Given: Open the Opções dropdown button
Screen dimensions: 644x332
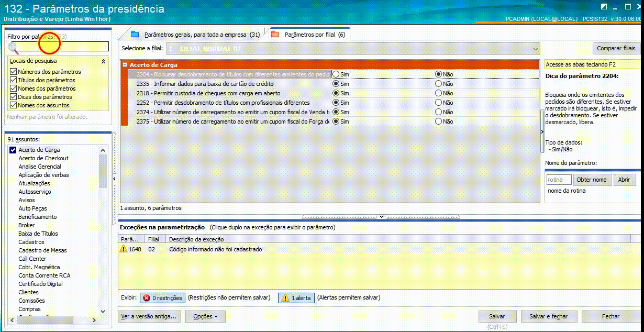Looking at the screenshot, I should pos(205,316).
